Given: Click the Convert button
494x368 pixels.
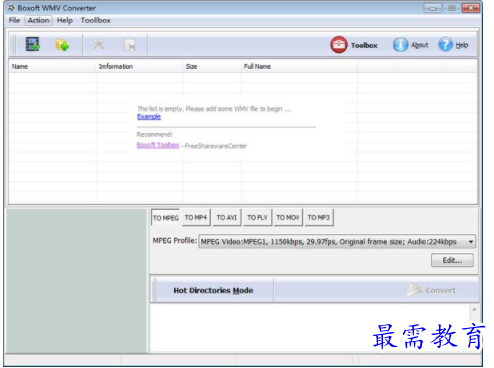Looking at the screenshot, I should pos(432,290).
